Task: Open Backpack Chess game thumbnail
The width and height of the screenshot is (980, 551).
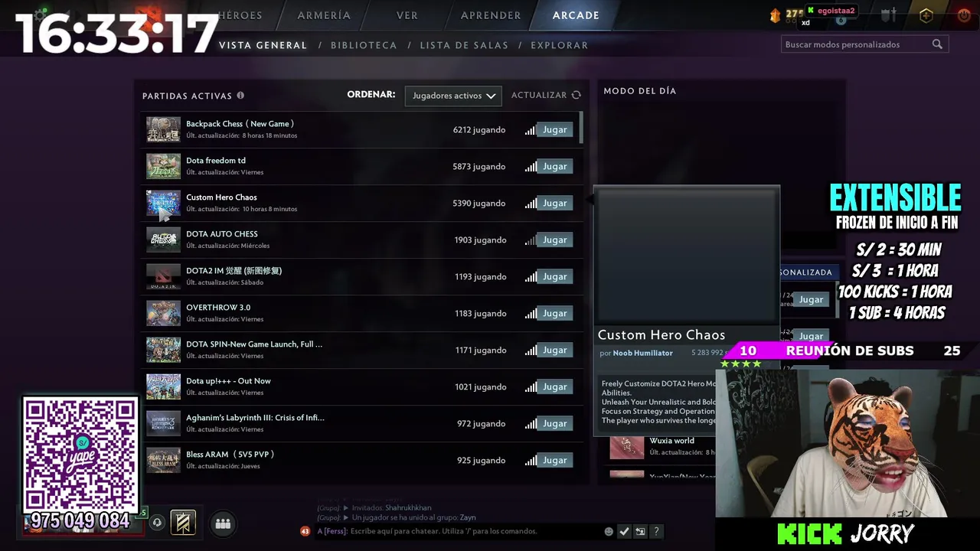Action: [163, 129]
